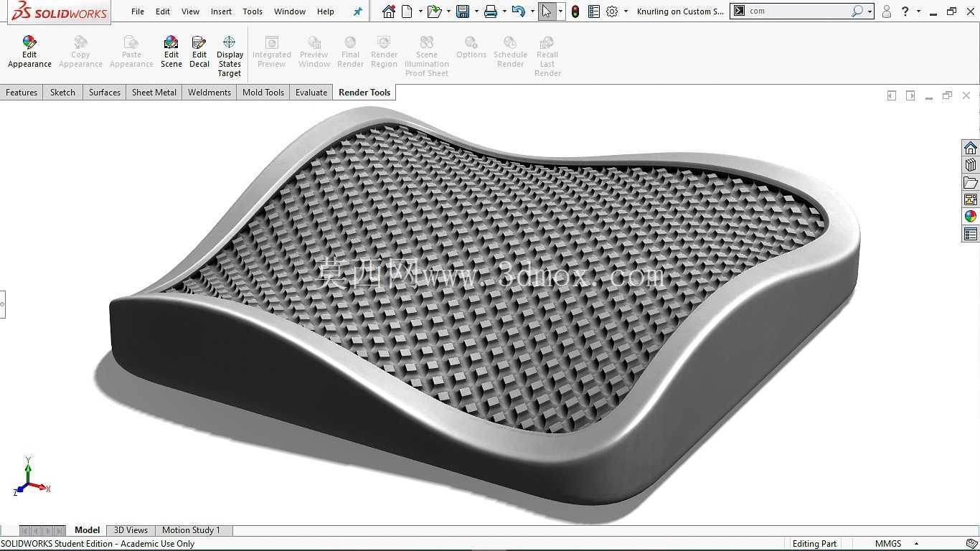The image size is (980, 551).
Task: Open the Appearances color ball in task pane
Action: 971,217
